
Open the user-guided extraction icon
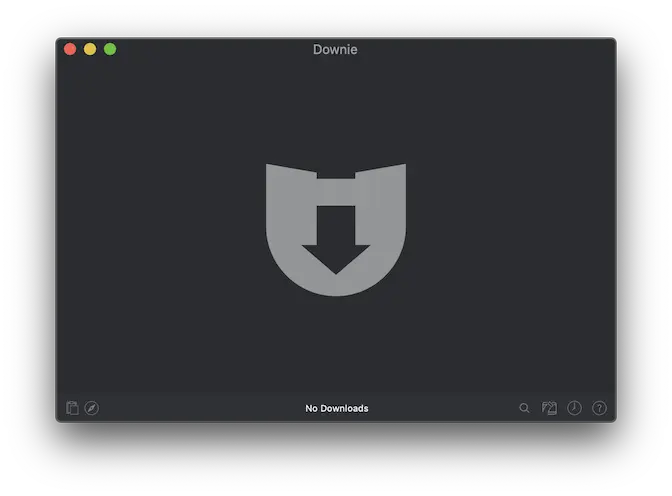click(x=549, y=408)
